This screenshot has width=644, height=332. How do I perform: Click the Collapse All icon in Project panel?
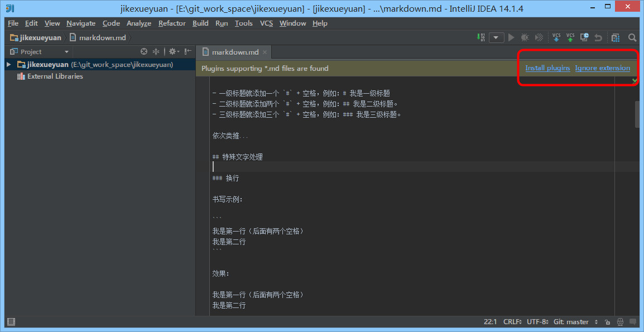coord(157,51)
